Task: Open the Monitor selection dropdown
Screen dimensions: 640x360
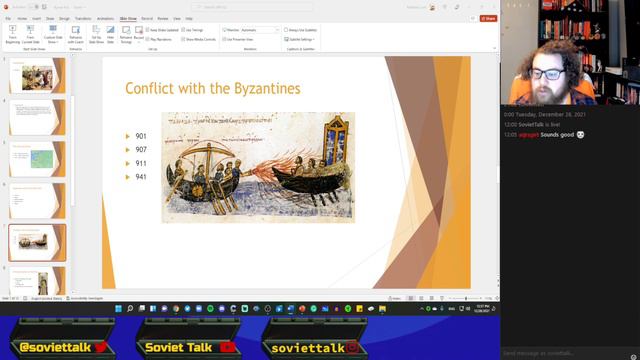Action: pyautogui.click(x=260, y=30)
